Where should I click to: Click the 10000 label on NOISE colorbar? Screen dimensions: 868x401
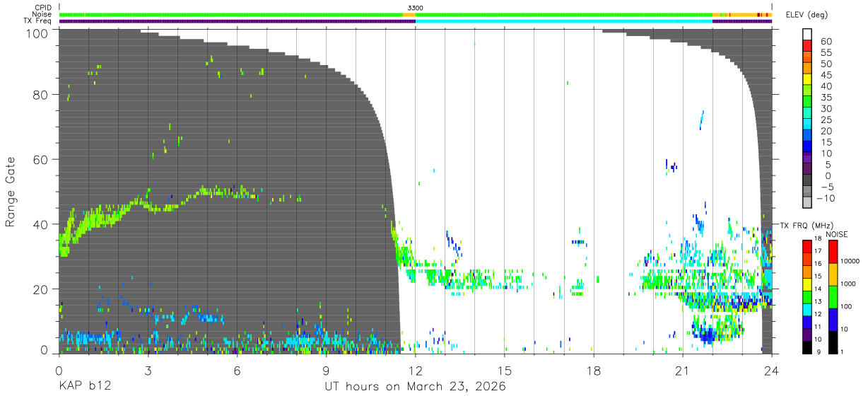click(850, 261)
